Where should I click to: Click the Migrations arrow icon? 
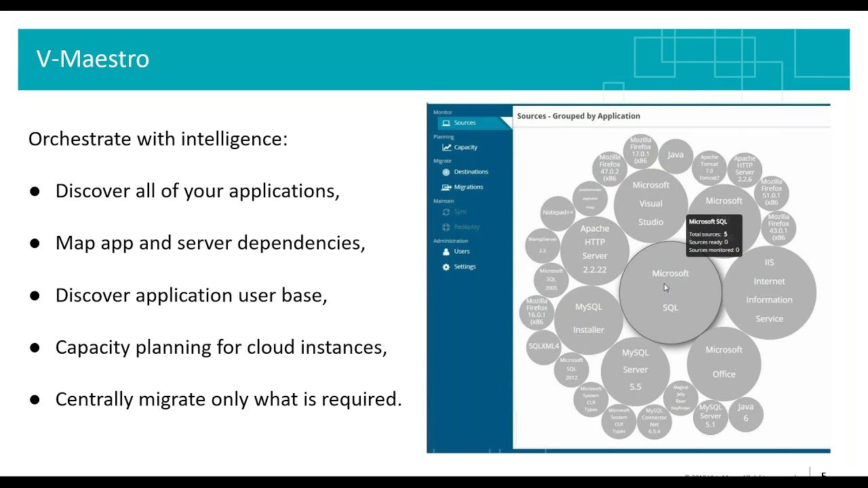(x=446, y=187)
